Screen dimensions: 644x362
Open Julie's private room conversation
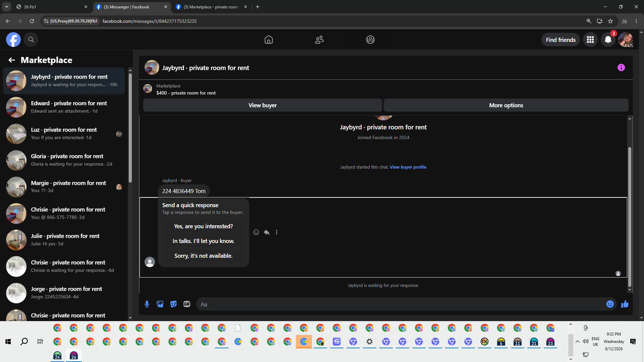coord(64,240)
